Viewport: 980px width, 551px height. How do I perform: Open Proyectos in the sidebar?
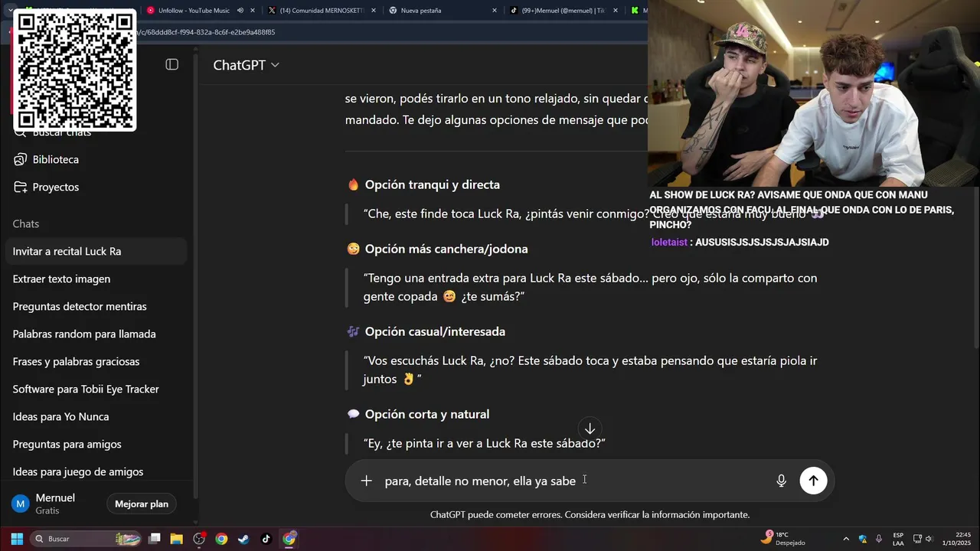click(55, 187)
